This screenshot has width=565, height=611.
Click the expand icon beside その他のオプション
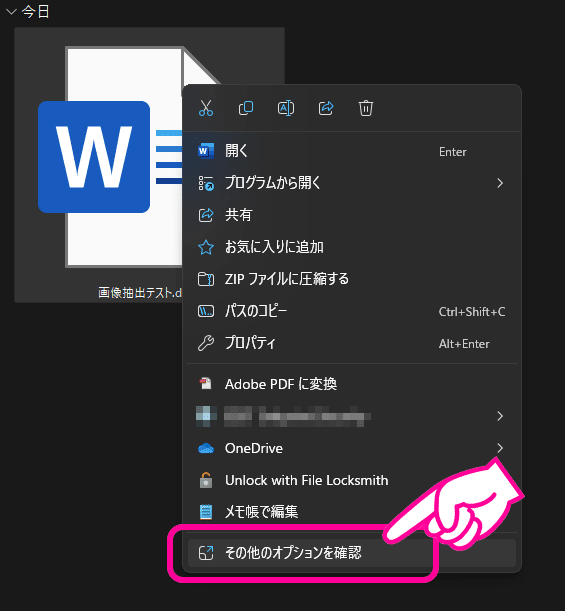[x=206, y=553]
